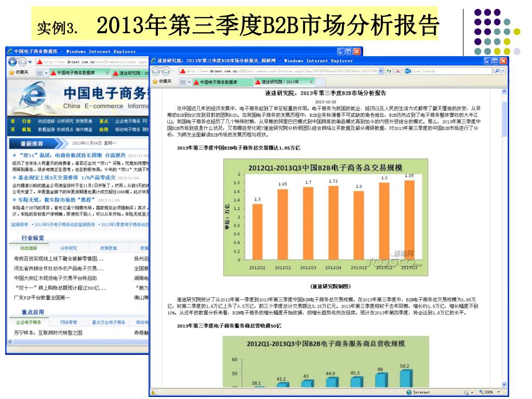Select 速途研究院 tab in rear window
The height and width of the screenshot is (399, 532).
130,73
